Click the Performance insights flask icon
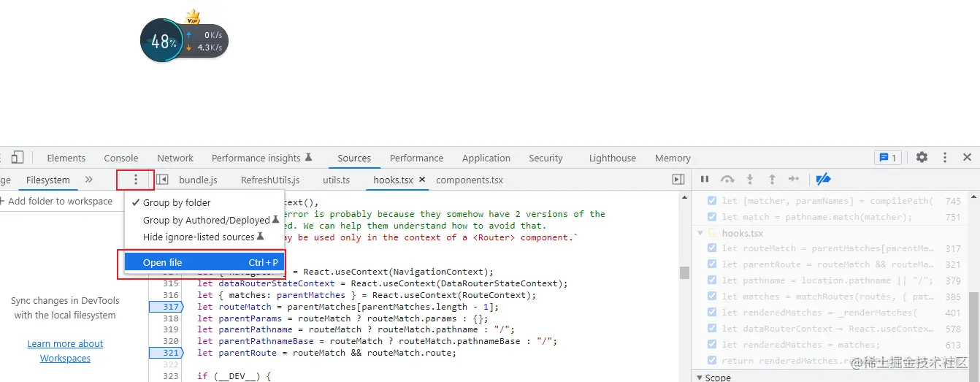Viewport: 980px width, 382px height. [x=309, y=158]
